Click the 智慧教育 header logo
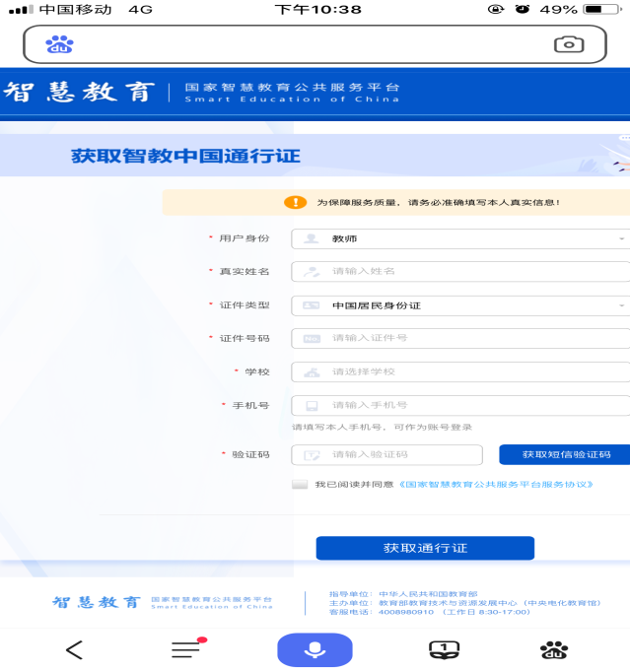The image size is (630, 672). click(x=79, y=93)
